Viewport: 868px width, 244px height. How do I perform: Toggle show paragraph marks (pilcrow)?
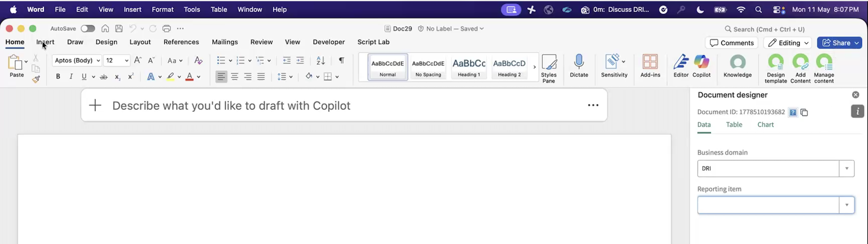coord(341,60)
